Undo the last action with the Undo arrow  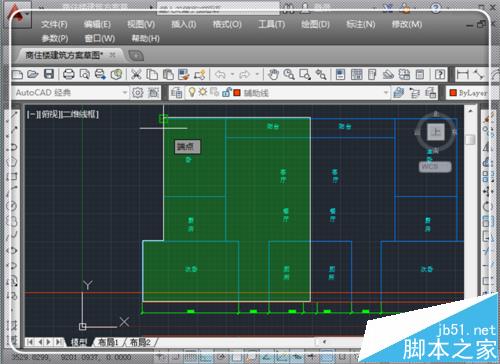click(x=220, y=74)
